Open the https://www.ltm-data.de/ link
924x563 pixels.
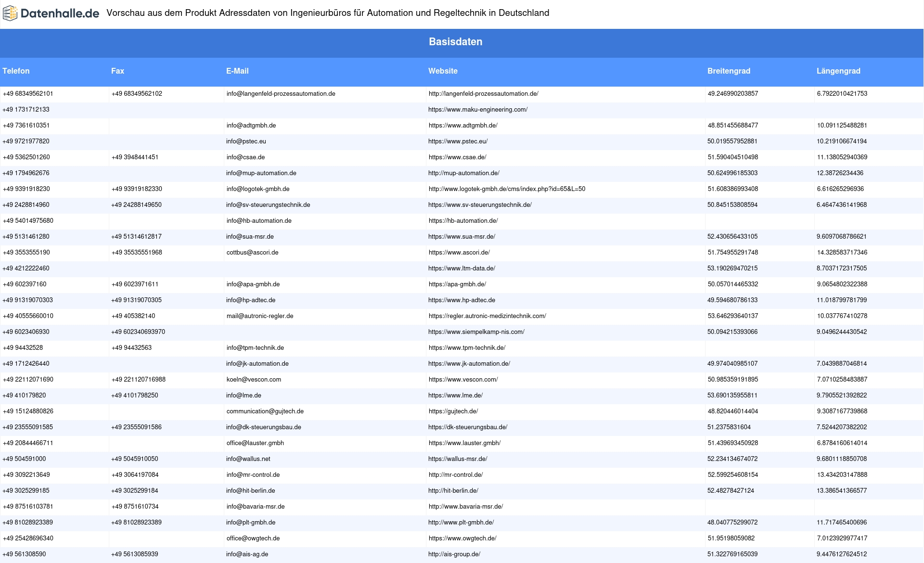pos(462,269)
